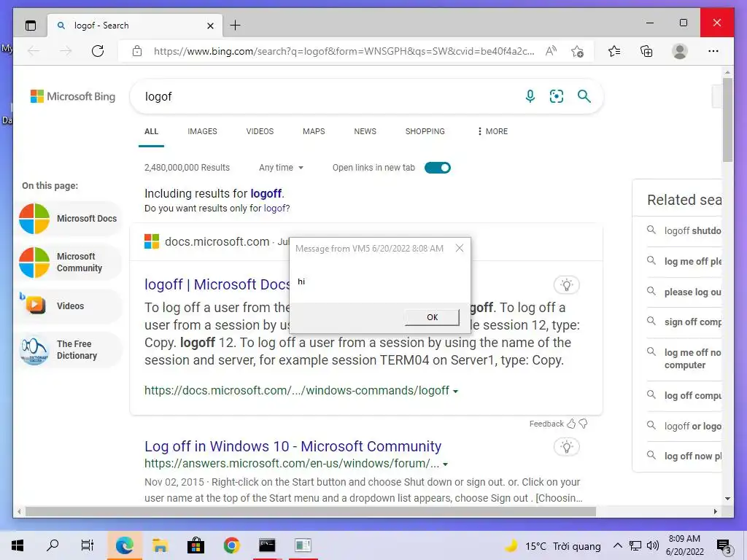The image size is (747, 560).
Task: Open Edge Settings and more menu
Action: tap(713, 51)
